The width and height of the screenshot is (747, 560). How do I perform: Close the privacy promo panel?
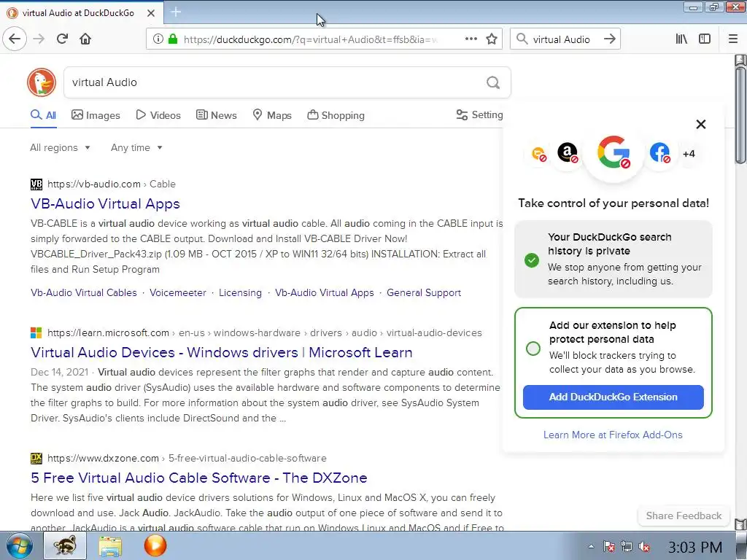coord(701,124)
